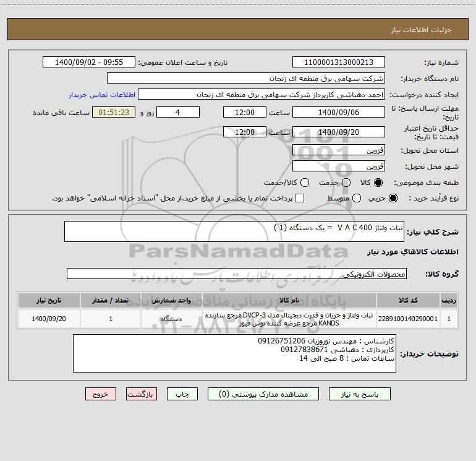The height and width of the screenshot is (461, 476).
Task: Click the price validity date 1400/09/20 field
Action: (x=339, y=132)
